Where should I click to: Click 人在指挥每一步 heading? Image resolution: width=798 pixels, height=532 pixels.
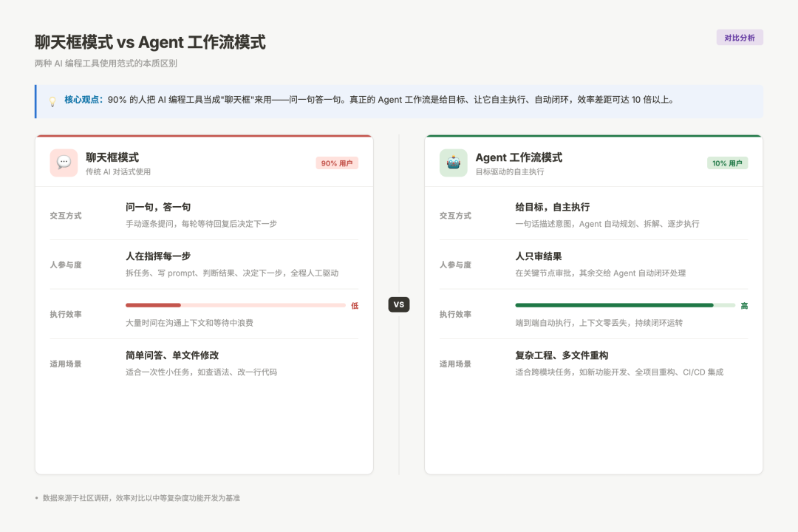(x=158, y=256)
